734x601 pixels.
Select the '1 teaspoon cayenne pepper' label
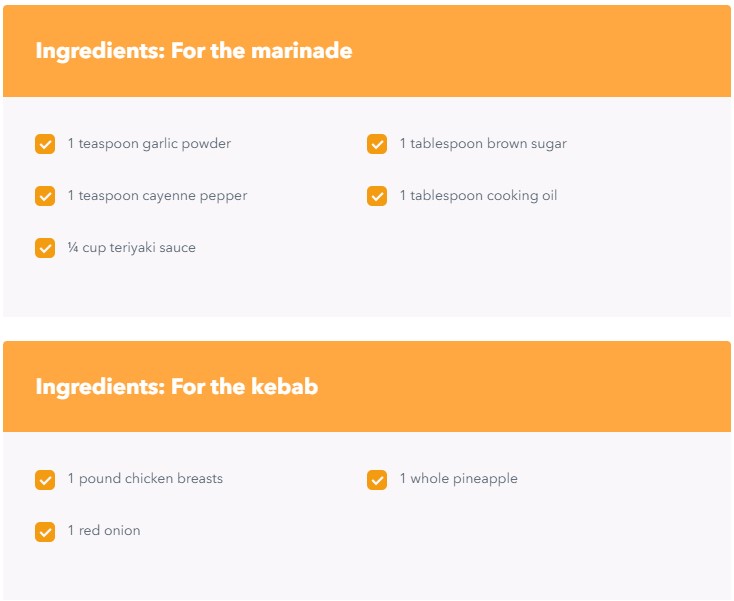[x=157, y=196]
